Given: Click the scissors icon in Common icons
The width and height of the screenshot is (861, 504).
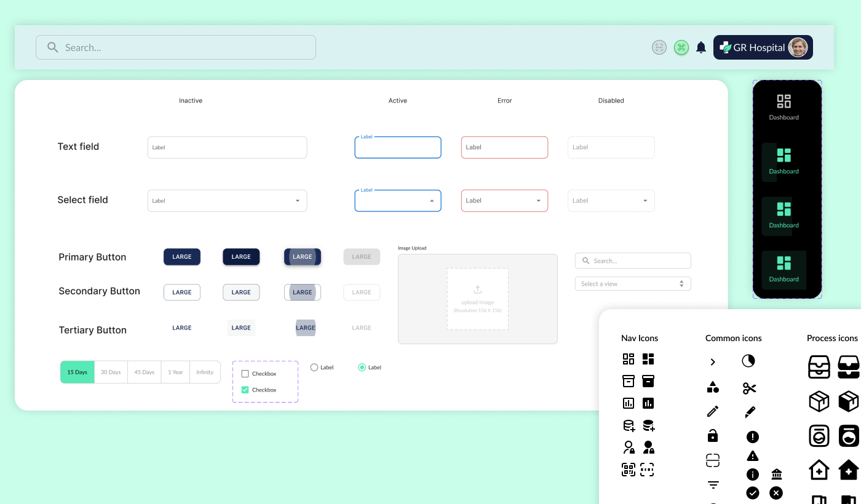Looking at the screenshot, I should pyautogui.click(x=750, y=388).
